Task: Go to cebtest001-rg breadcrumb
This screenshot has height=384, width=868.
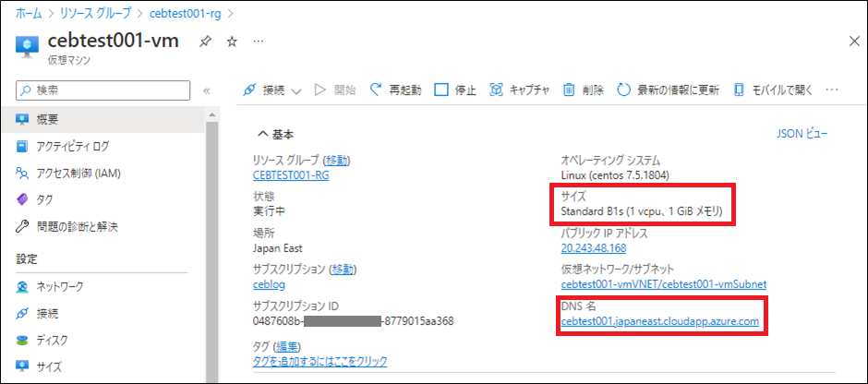Action: coord(185,14)
